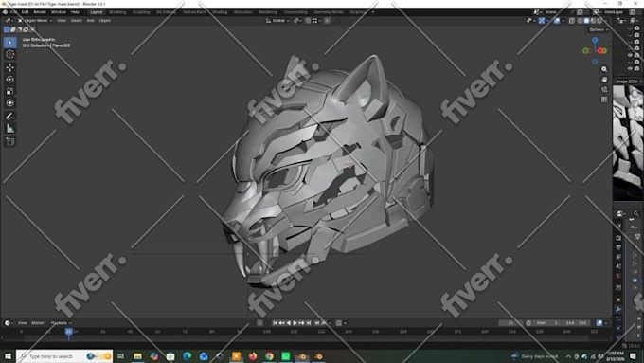Screen dimensions: 644x363
Task: Select the Measure tool
Action: click(x=9, y=129)
